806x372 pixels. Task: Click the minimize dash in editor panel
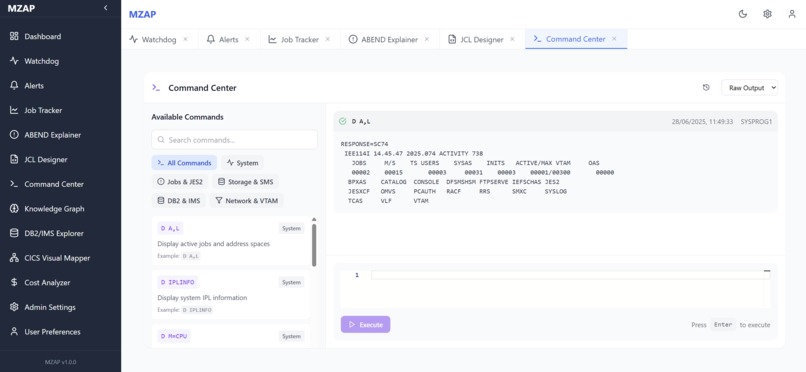coord(767,270)
